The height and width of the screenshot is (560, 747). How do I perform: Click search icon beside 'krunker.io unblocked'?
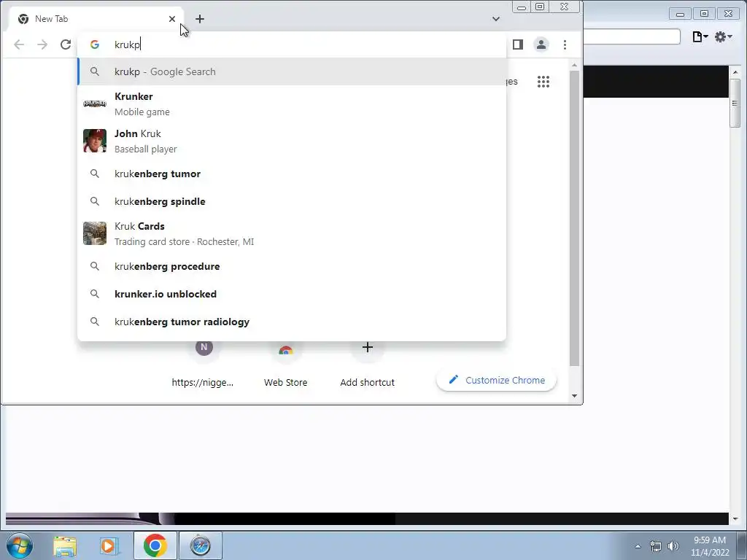point(95,294)
